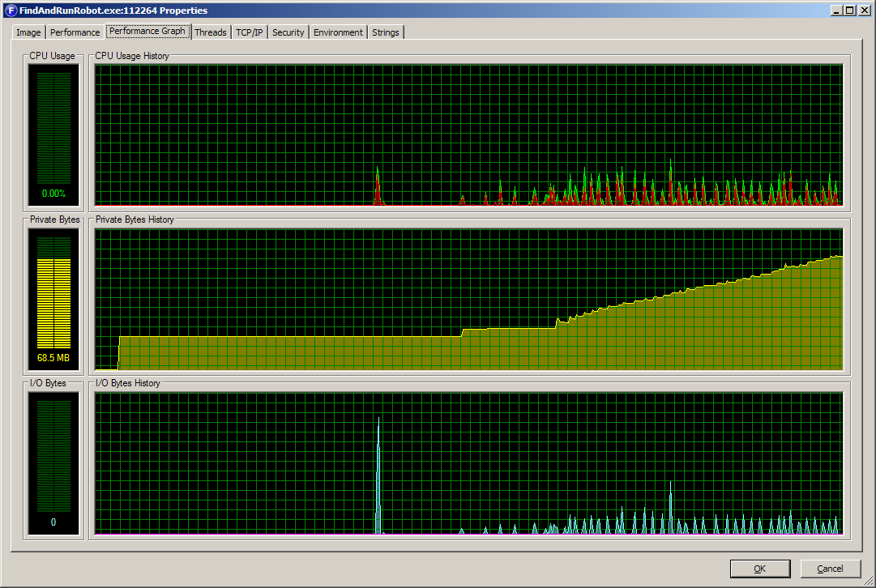Open the Threads tab
Viewport: 876px width, 588px height.
210,32
